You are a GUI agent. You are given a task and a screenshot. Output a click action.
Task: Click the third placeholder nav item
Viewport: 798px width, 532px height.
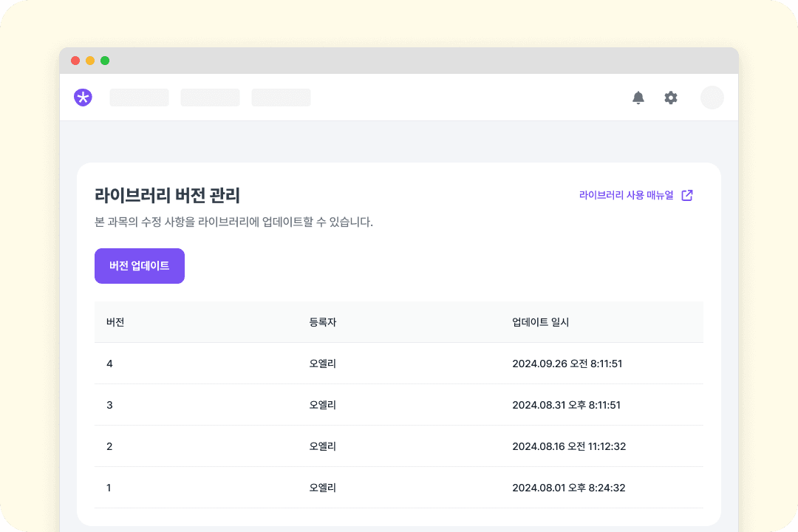[x=281, y=98]
